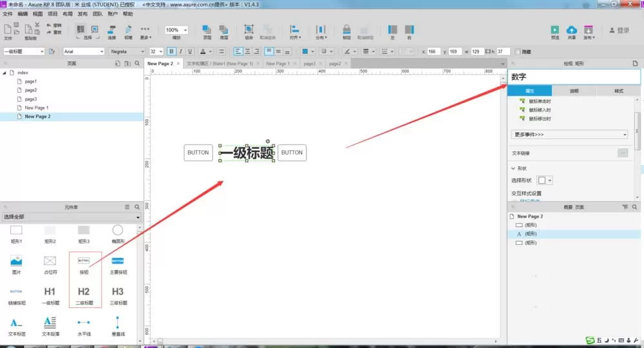This screenshot has height=348, width=644.
Task: Open the 选择全部 library dropdown
Action: pyautogui.click(x=71, y=217)
